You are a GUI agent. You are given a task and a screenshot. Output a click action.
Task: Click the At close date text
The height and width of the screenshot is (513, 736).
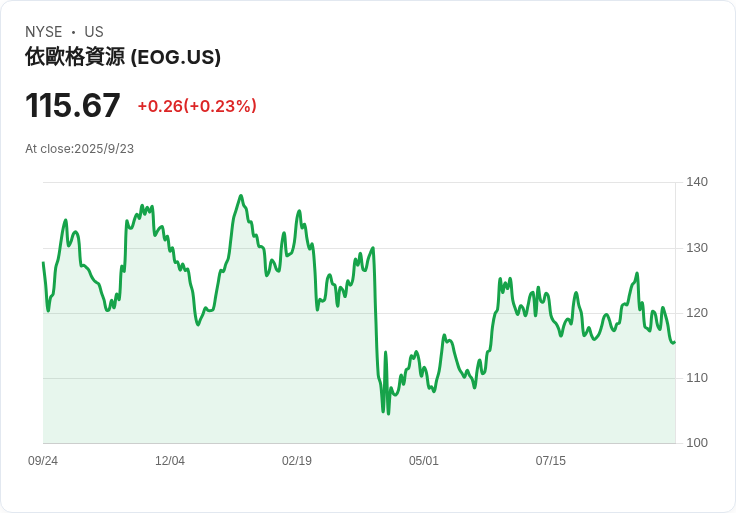[79, 149]
